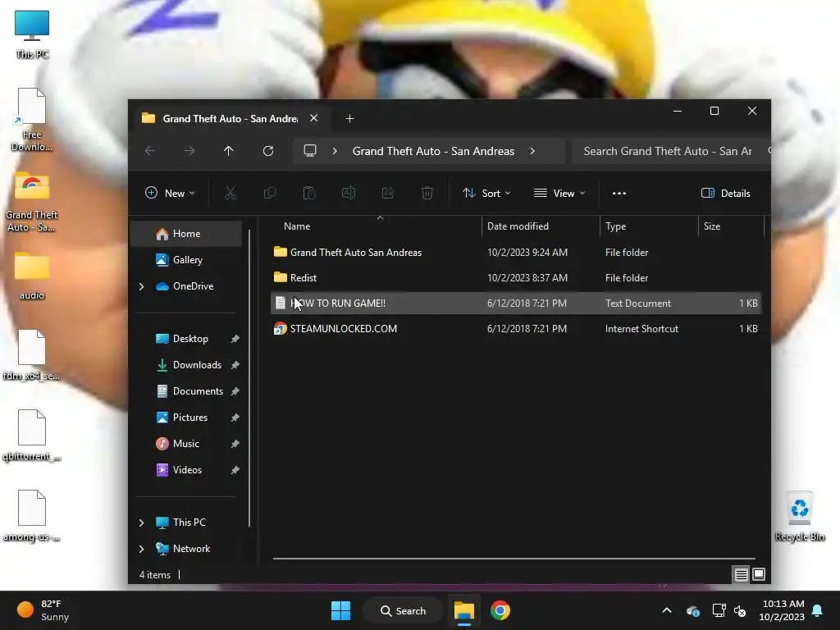Viewport: 840px width, 630px height.
Task: Select the qbittorrent file on desktop
Action: [32, 436]
